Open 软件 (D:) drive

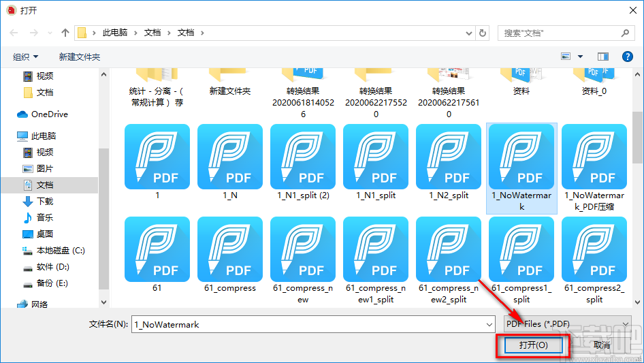46,267
